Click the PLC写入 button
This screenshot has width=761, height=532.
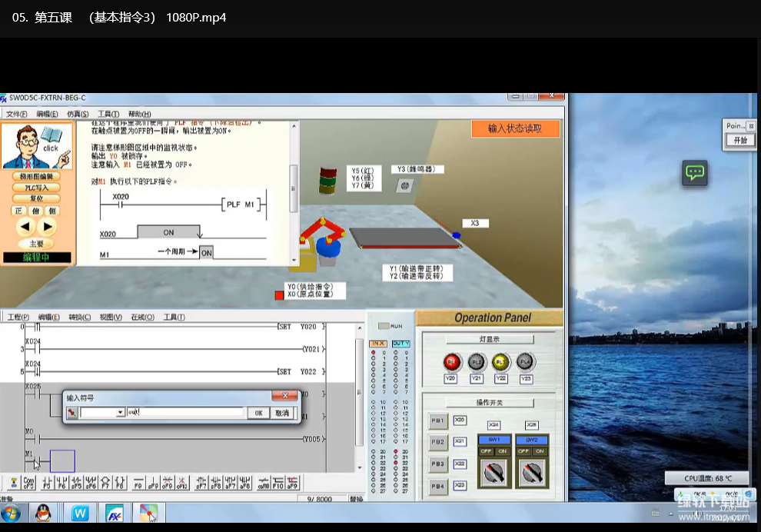point(36,188)
